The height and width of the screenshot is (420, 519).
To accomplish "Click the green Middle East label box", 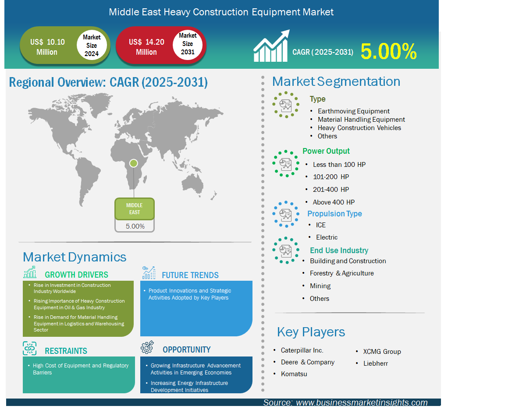I will click(x=135, y=209).
